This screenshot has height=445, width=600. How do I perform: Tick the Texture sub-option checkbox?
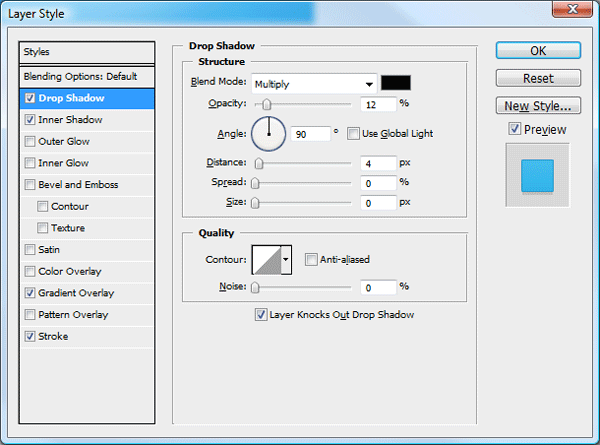tap(42, 228)
